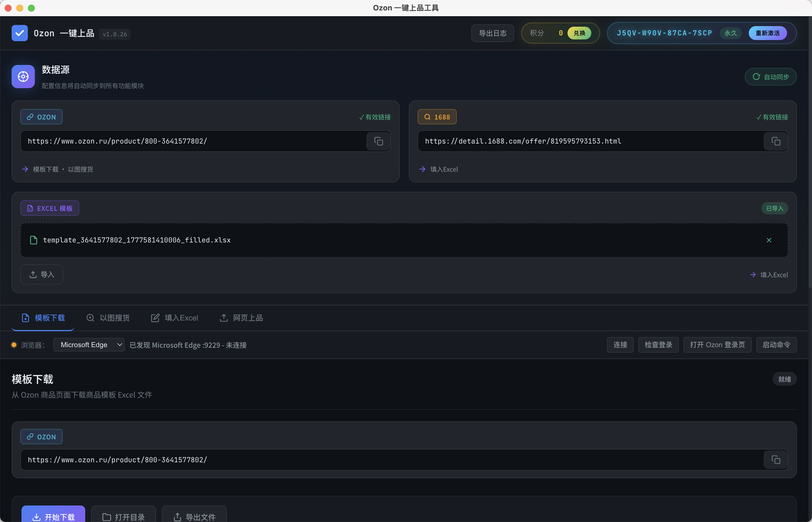812x522 pixels.
Task: Copy the Ozon product URL in data source
Action: [378, 141]
